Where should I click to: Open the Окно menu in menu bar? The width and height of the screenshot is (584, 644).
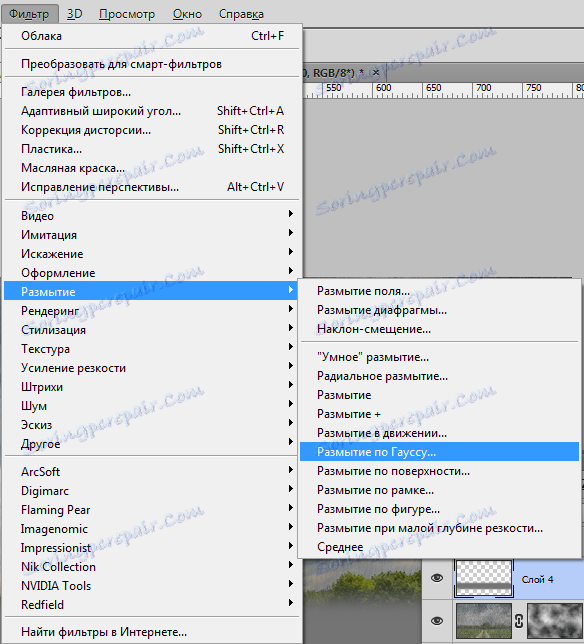pos(187,14)
